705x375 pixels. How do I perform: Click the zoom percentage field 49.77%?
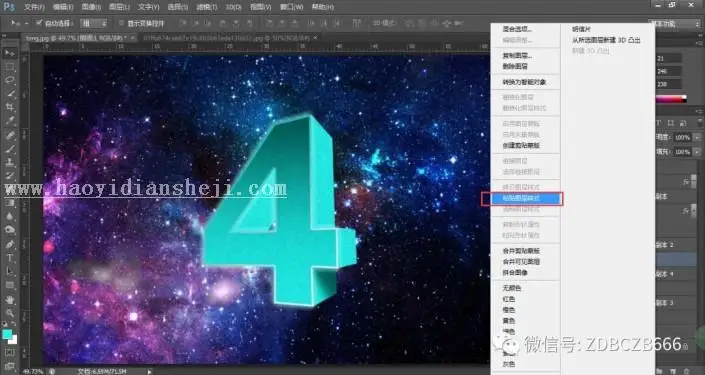tap(33, 371)
